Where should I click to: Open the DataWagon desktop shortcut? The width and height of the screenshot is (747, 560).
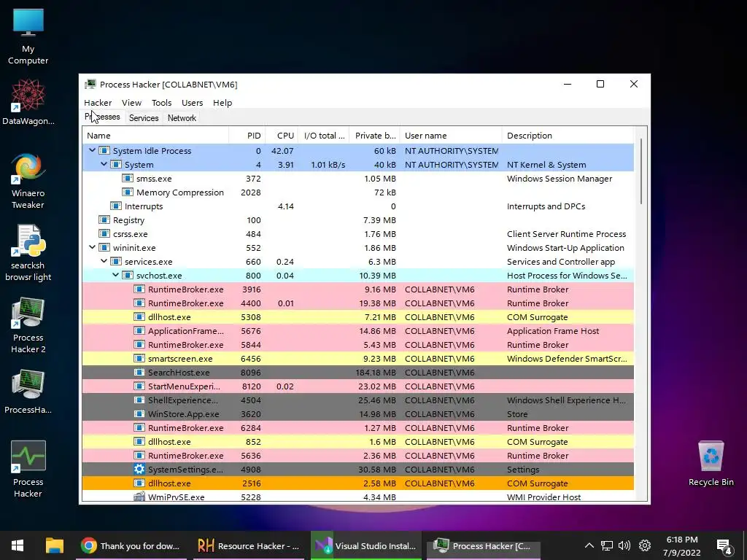pos(28,102)
